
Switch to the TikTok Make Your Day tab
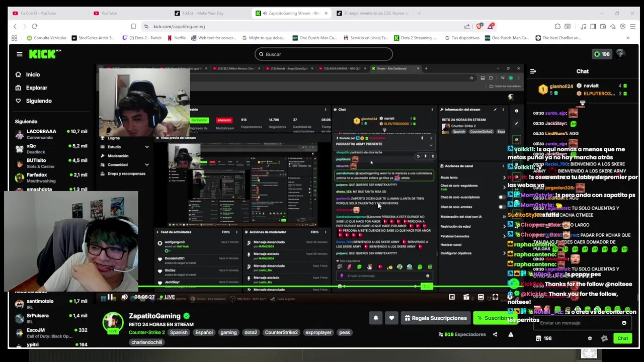(210, 13)
